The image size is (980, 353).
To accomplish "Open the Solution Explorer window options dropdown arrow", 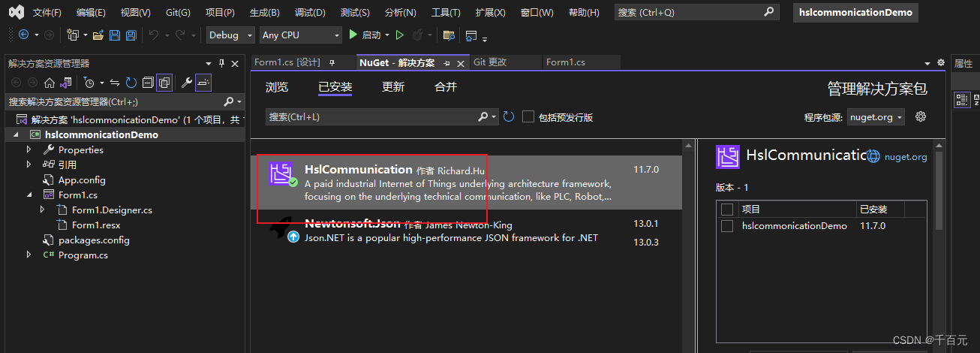I will [x=209, y=63].
